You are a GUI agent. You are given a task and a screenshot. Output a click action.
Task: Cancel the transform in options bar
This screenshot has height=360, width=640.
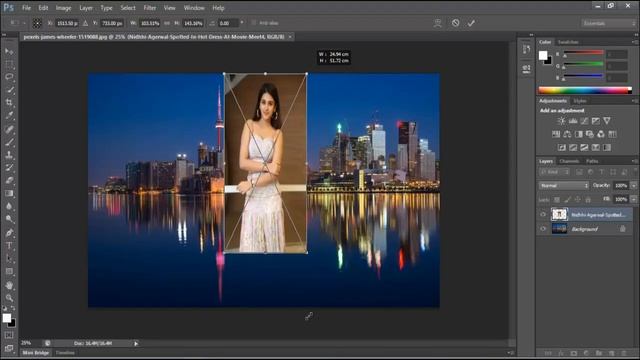point(456,23)
